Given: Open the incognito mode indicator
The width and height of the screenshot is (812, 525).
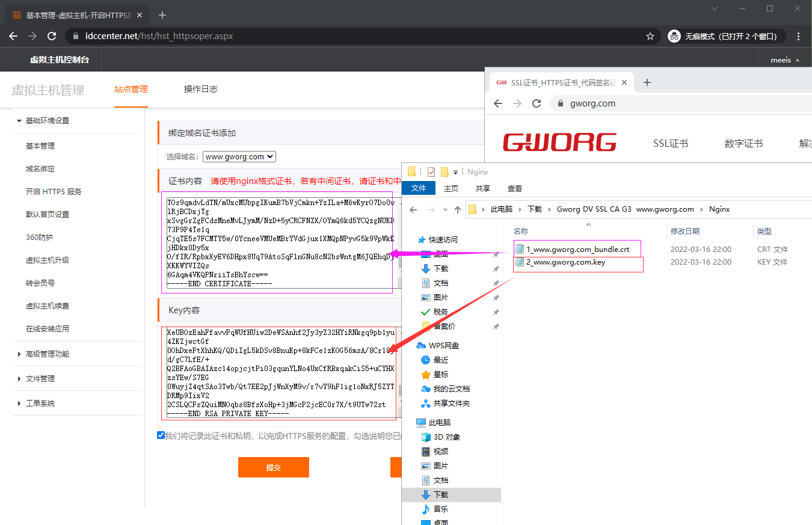Looking at the screenshot, I should [x=726, y=36].
